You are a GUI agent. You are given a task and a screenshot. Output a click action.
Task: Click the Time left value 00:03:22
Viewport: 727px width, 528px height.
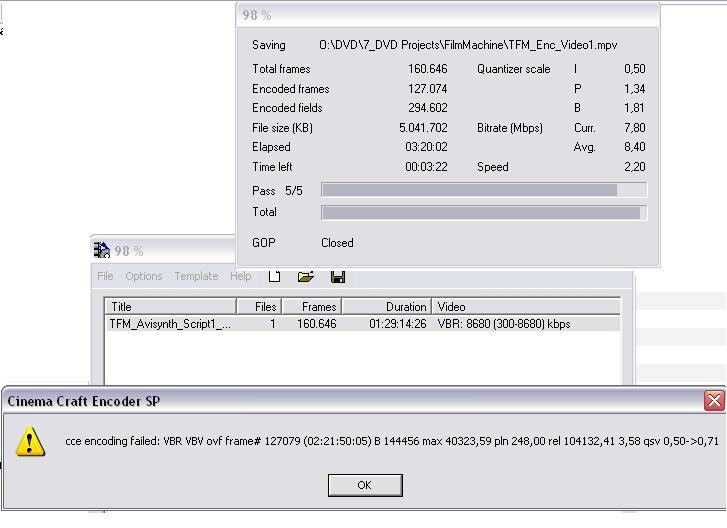click(x=426, y=167)
